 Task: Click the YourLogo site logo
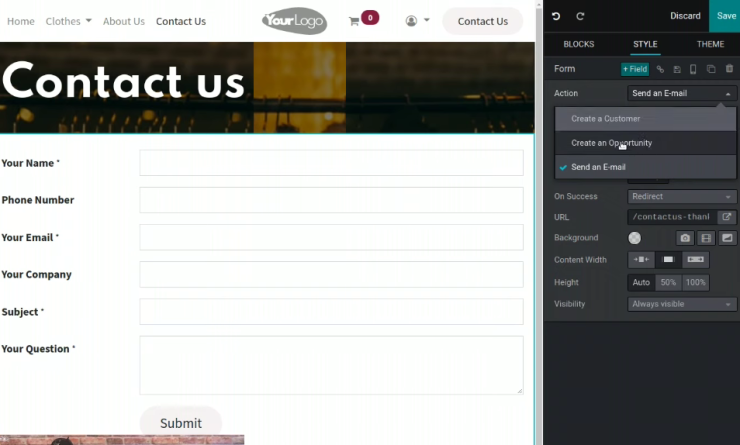294,21
